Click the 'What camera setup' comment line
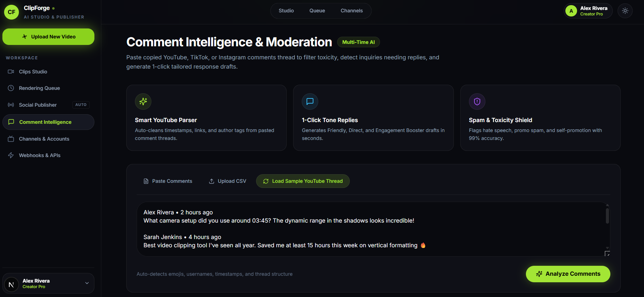The image size is (644, 297). 279,221
